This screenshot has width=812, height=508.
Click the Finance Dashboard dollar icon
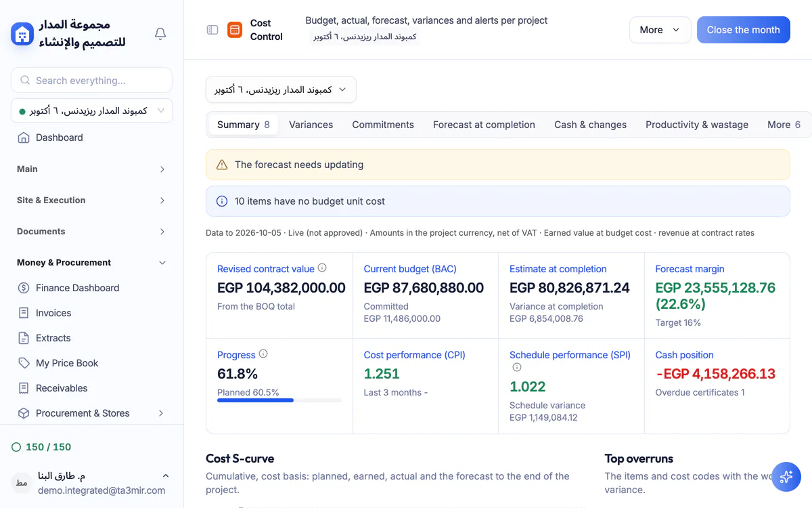[x=24, y=288]
